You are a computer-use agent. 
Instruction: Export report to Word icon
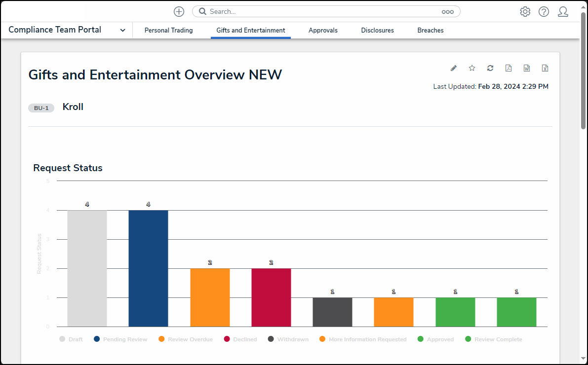coord(527,68)
